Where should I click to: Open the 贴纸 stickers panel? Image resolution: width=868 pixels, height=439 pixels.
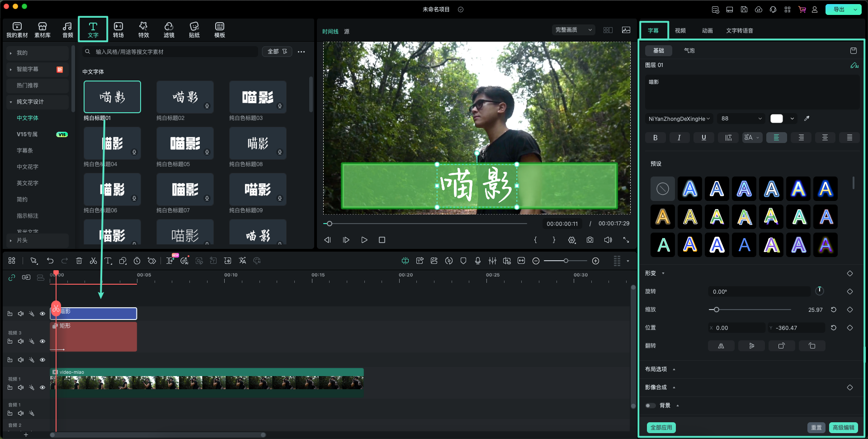coord(194,30)
